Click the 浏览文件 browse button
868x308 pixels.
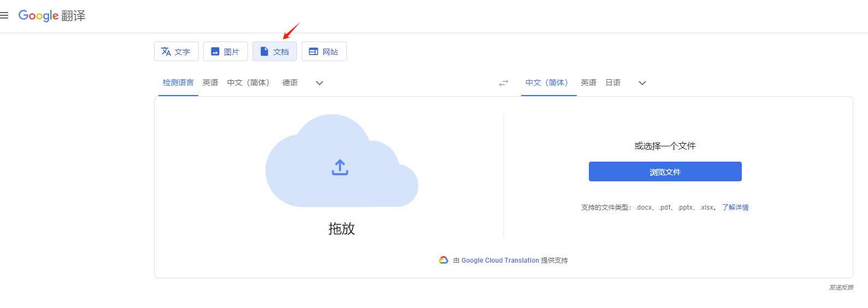click(665, 171)
